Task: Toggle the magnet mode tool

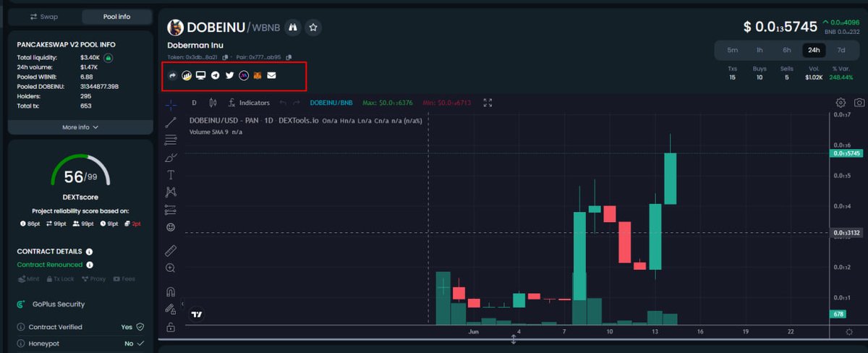Action: [171, 292]
